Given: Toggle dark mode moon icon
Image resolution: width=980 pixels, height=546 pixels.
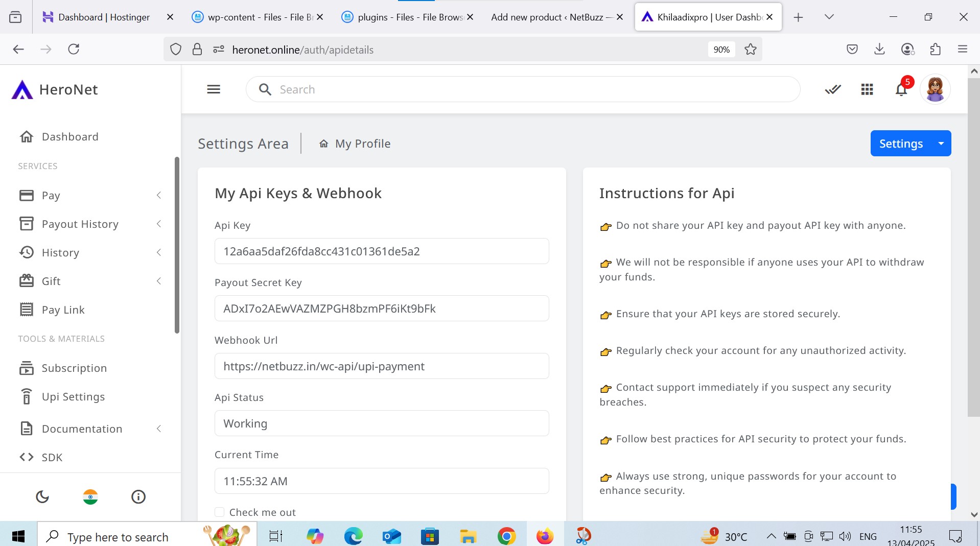Looking at the screenshot, I should (42, 496).
